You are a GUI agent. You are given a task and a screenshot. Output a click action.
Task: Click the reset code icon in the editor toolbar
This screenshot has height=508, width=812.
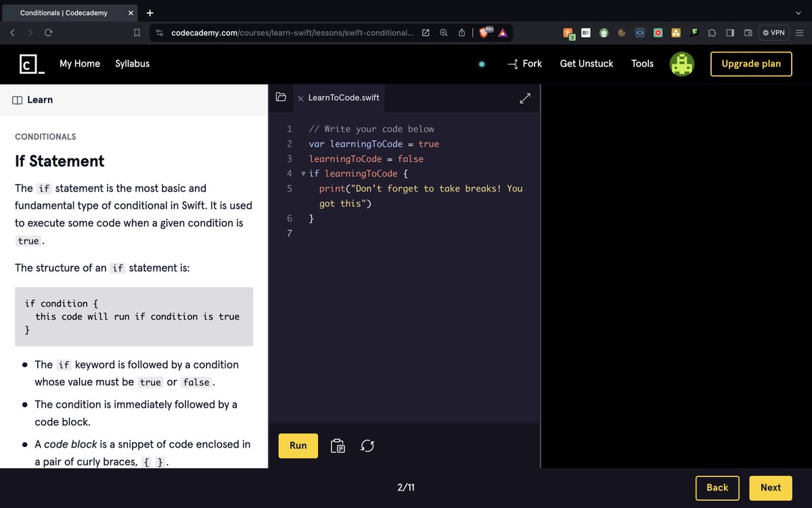[x=367, y=446]
